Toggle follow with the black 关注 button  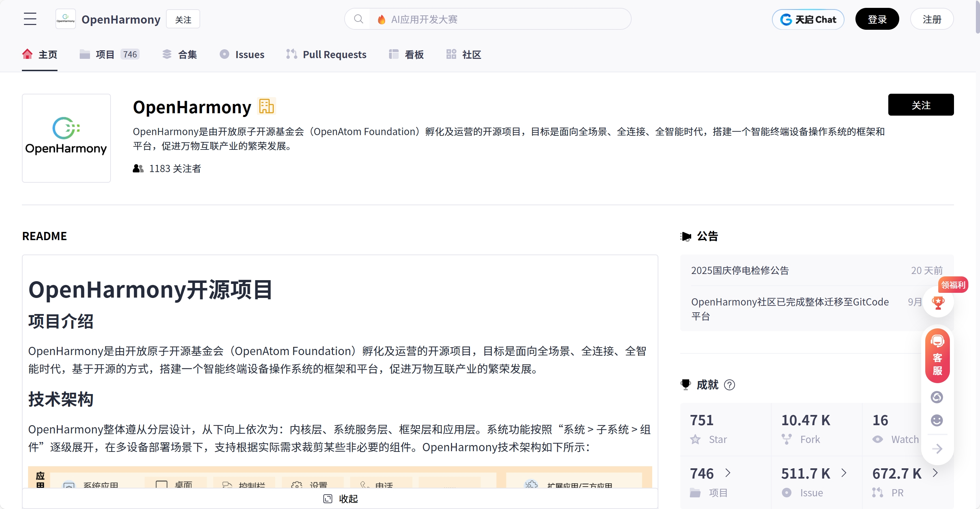920,105
